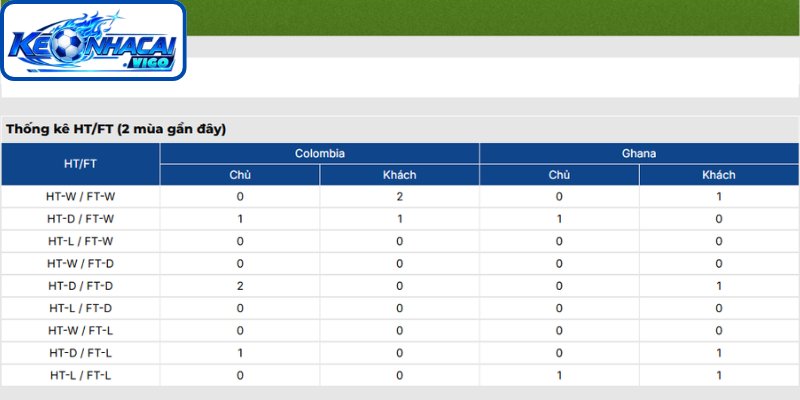The width and height of the screenshot is (800, 400).
Task: Select the HT-W / FT-W row label
Action: click(81, 196)
